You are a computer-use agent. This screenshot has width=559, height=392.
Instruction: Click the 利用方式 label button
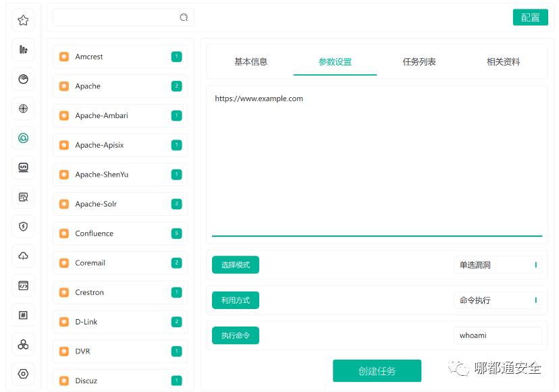pyautogui.click(x=236, y=300)
